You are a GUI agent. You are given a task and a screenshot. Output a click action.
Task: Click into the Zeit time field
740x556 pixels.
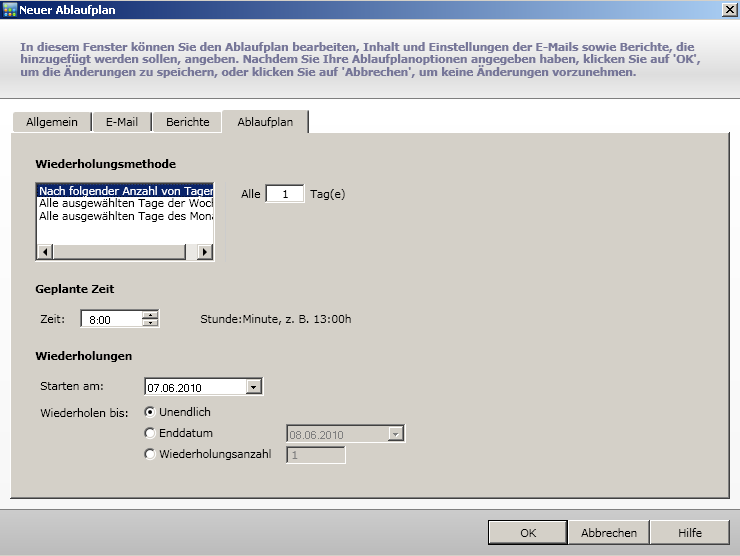pos(111,320)
